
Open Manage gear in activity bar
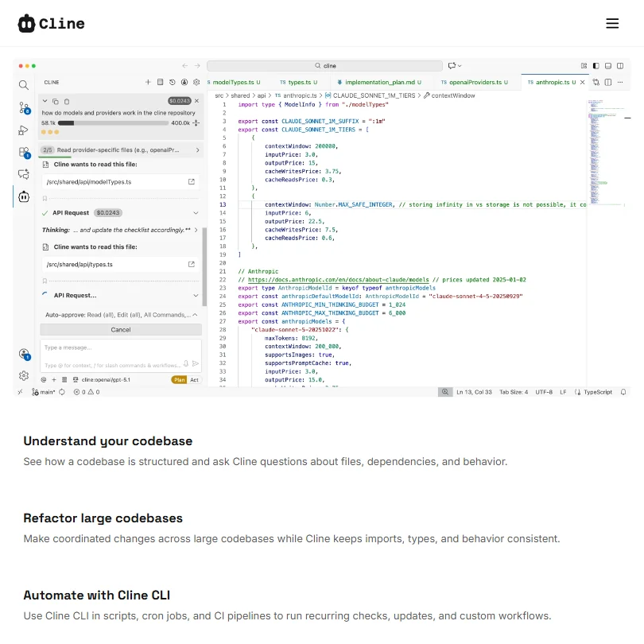24,375
